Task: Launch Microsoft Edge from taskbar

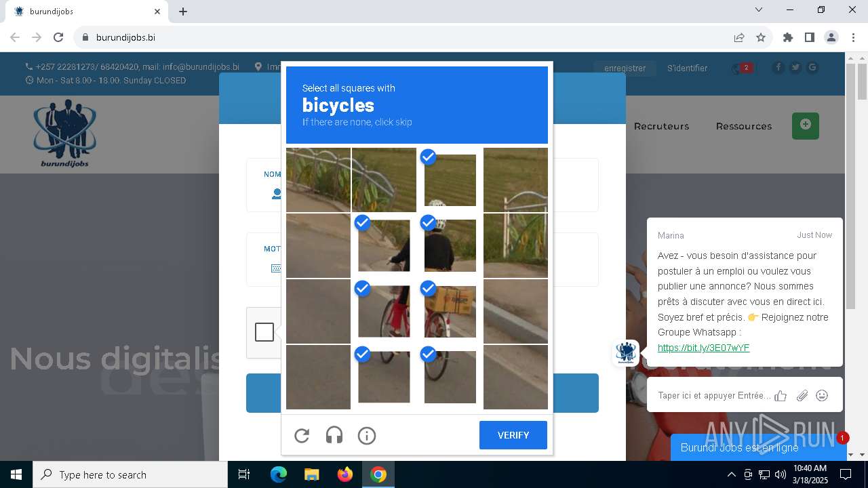Action: pos(279,474)
